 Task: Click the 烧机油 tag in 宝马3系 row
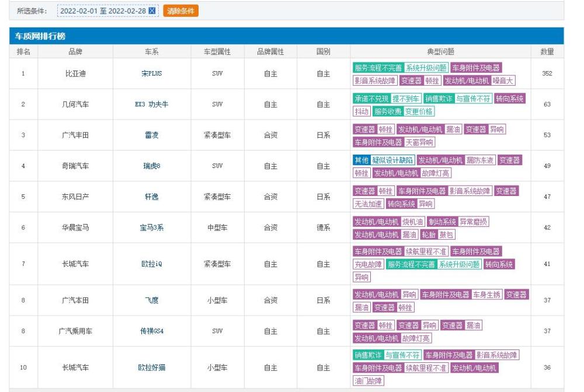point(412,222)
